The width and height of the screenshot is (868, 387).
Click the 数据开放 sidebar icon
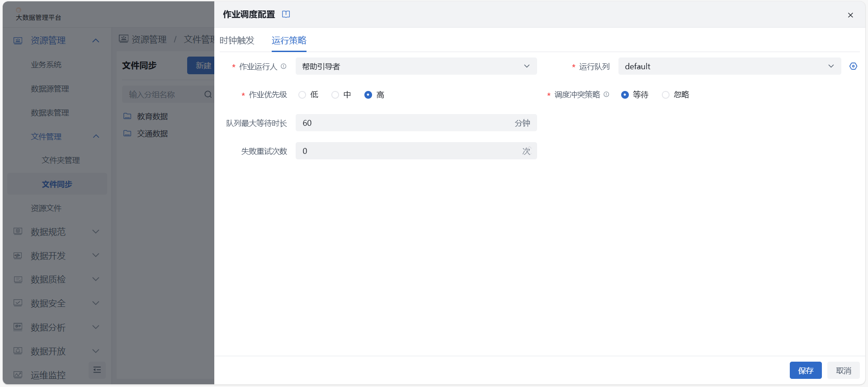coord(18,351)
